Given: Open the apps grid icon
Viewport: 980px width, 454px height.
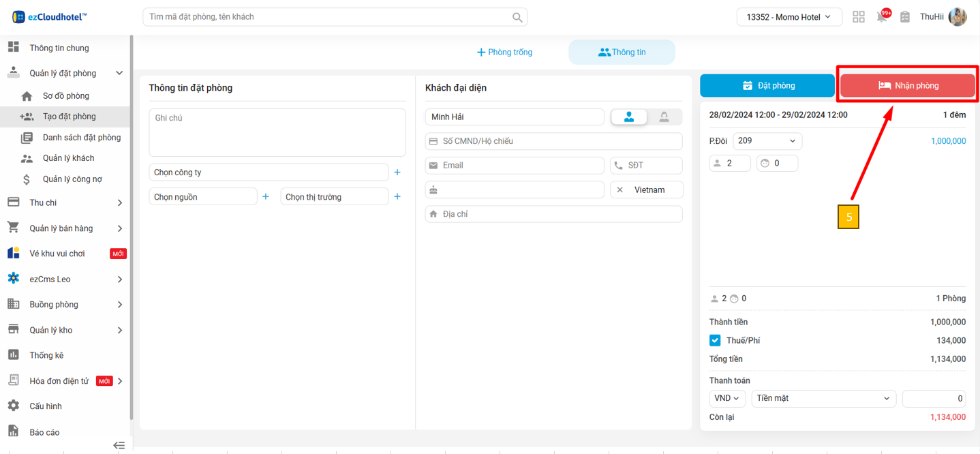Looking at the screenshot, I should click(859, 17).
